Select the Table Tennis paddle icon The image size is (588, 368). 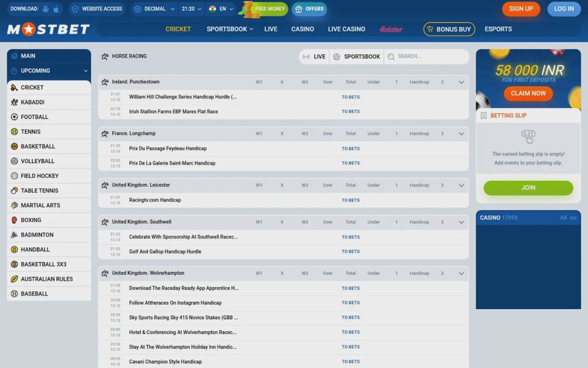(x=14, y=190)
